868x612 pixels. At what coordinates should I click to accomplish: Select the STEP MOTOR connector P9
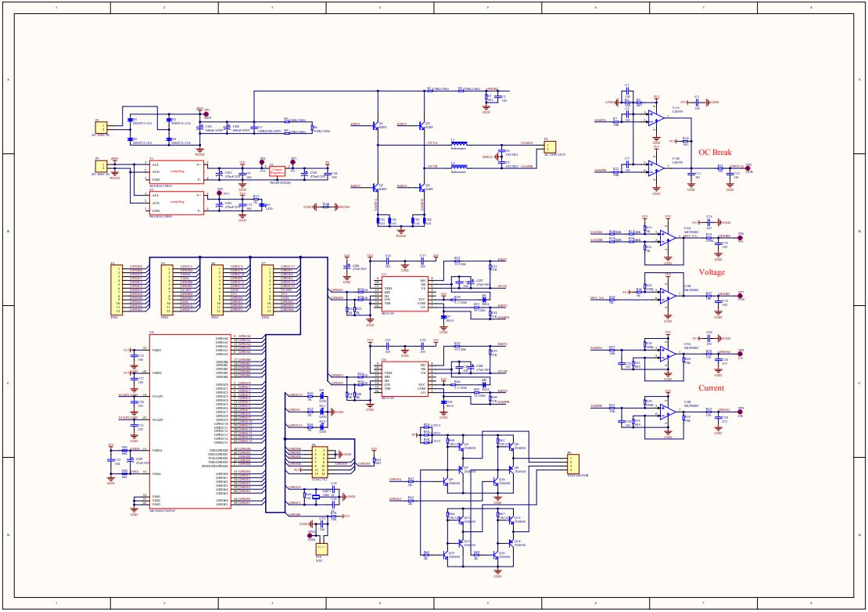click(573, 463)
